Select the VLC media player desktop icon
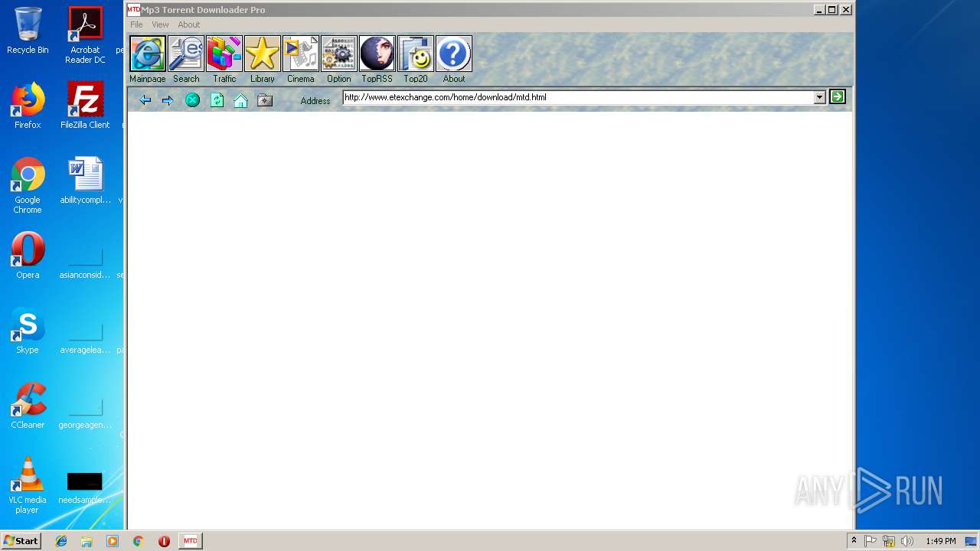This screenshot has width=980, height=551. [28, 485]
